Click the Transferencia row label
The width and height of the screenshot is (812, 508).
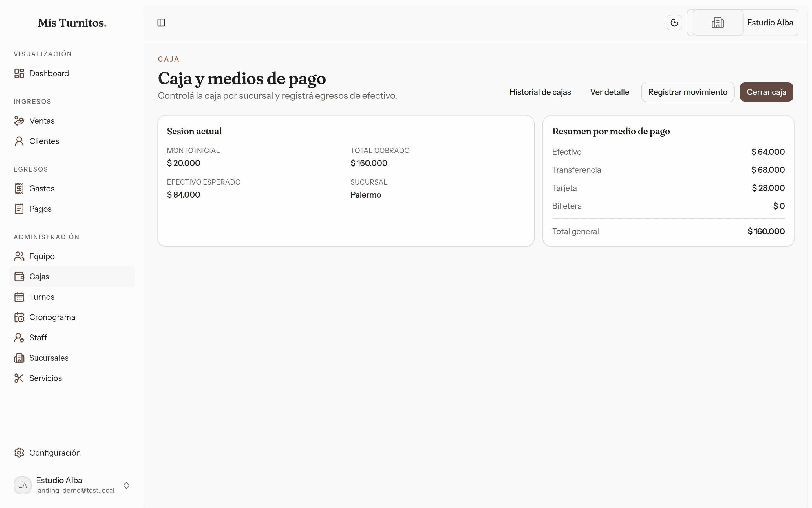click(x=577, y=170)
